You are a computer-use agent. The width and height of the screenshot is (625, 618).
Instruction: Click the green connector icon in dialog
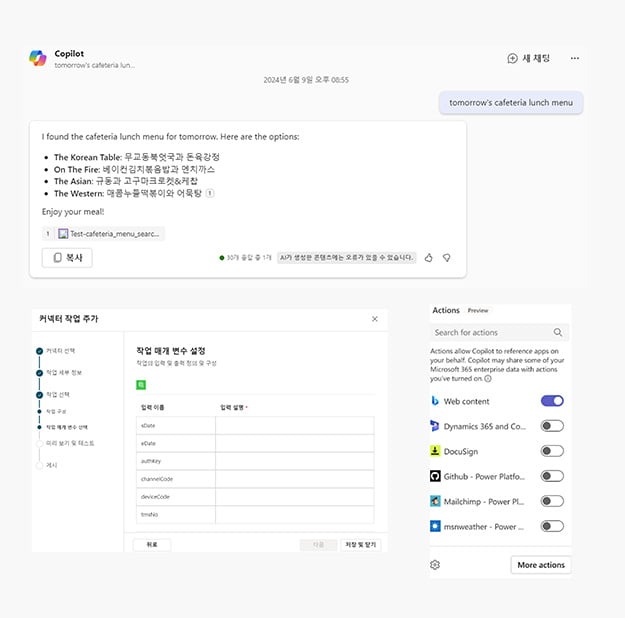pyautogui.click(x=141, y=385)
